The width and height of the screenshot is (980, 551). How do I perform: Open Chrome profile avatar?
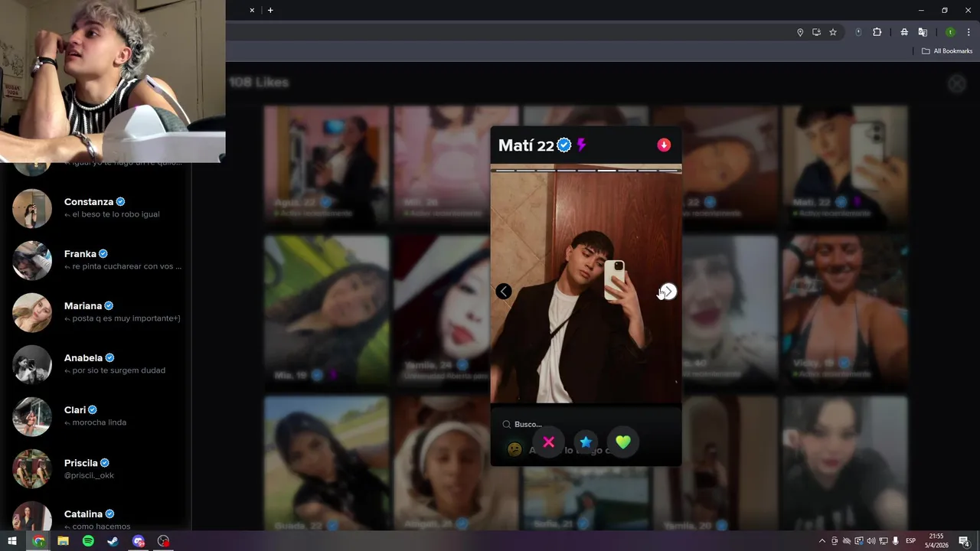[x=950, y=32]
